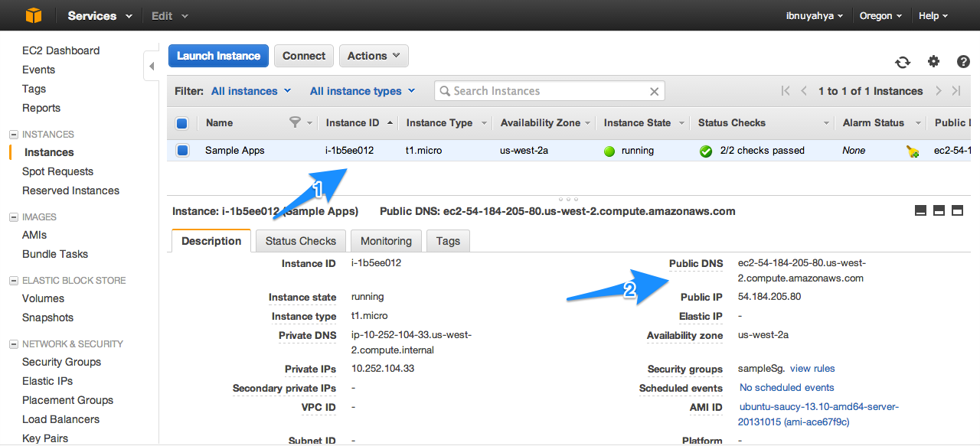Image resolution: width=980 pixels, height=446 pixels.
Task: Open Availability Zone column dropdown arrow
Action: tap(588, 123)
